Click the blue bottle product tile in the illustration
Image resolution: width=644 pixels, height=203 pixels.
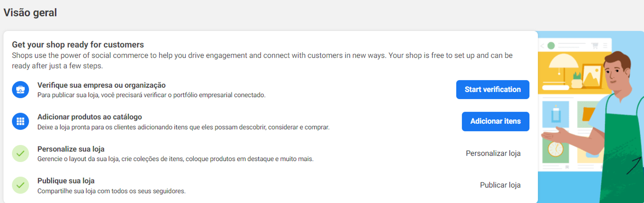coord(555,115)
